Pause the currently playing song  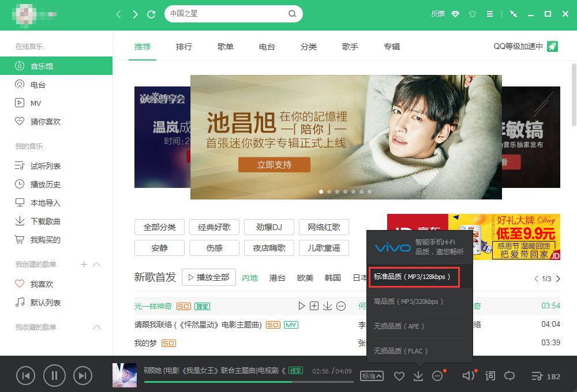coord(54,376)
